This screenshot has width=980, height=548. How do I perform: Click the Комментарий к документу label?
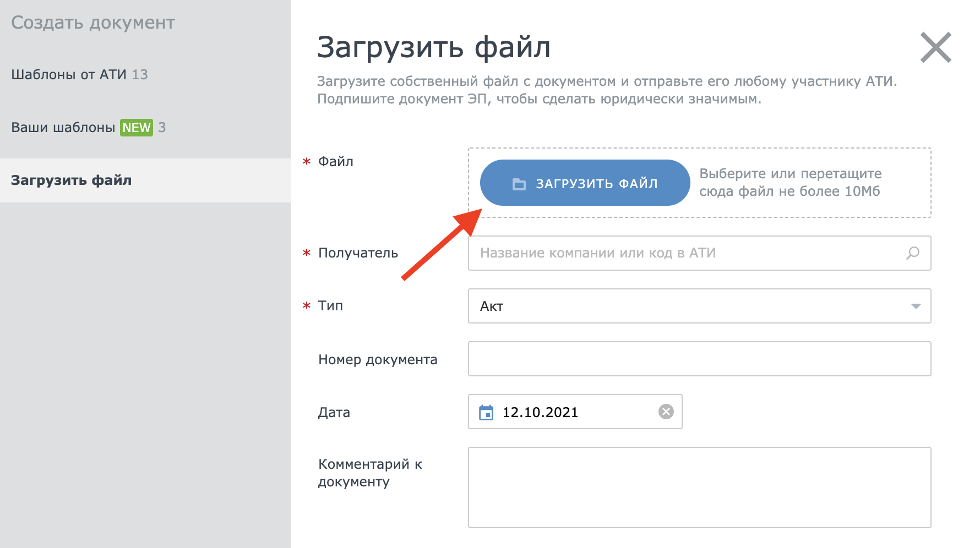coord(370,473)
